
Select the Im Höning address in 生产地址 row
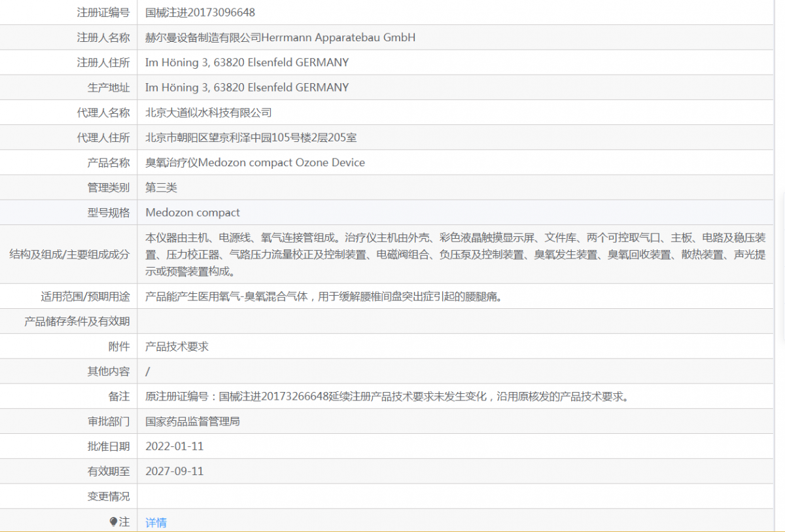pyautogui.click(x=247, y=87)
